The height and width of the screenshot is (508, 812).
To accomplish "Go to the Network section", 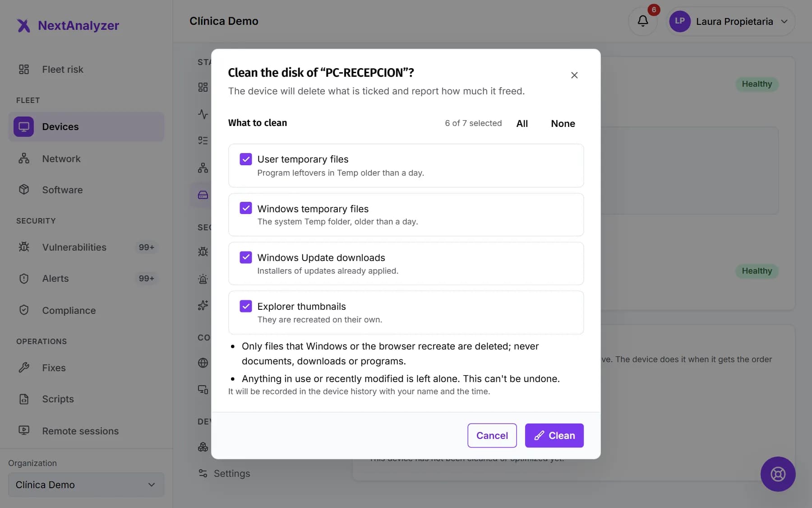I will point(86,158).
